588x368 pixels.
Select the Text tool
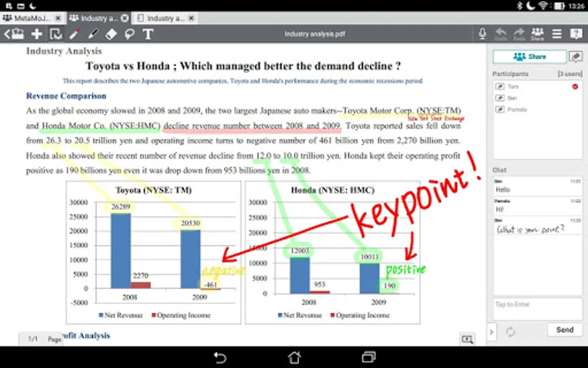click(x=148, y=34)
